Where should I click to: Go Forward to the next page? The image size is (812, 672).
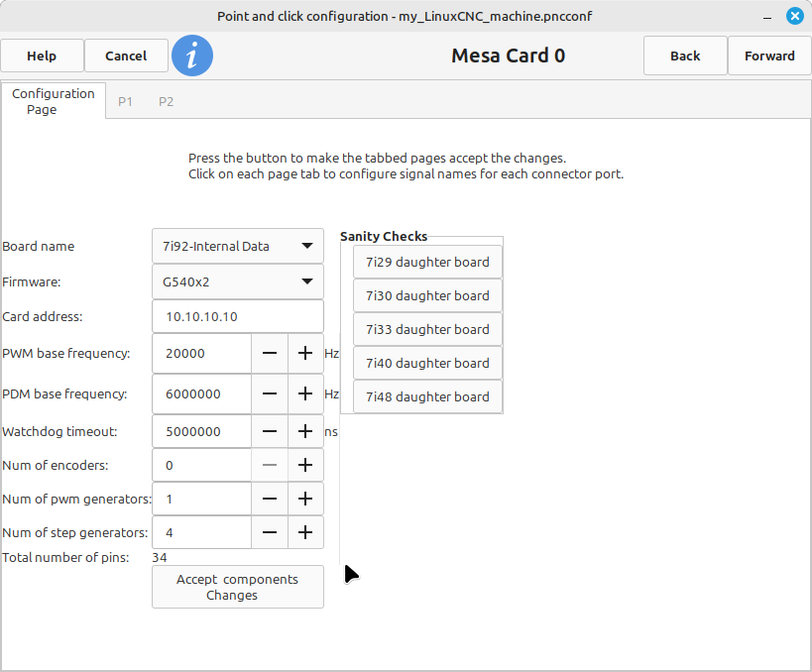769,56
